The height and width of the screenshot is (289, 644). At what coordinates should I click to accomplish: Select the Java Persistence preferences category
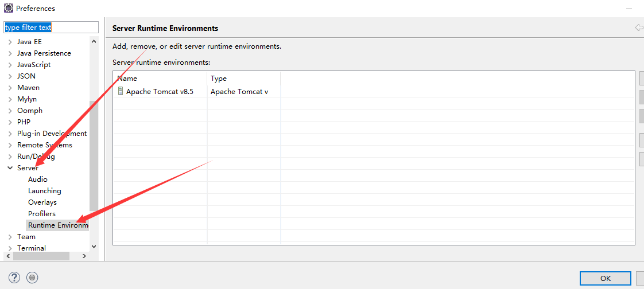(44, 53)
